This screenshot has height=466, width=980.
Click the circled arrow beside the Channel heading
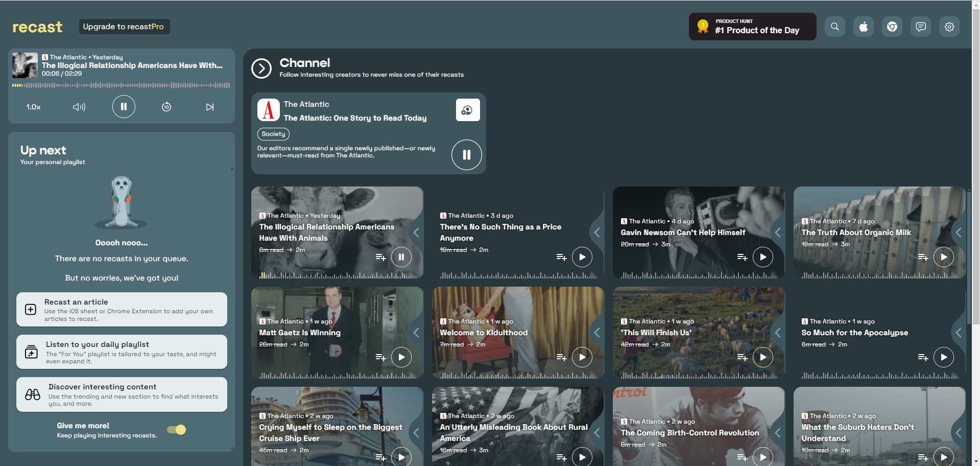(x=261, y=68)
